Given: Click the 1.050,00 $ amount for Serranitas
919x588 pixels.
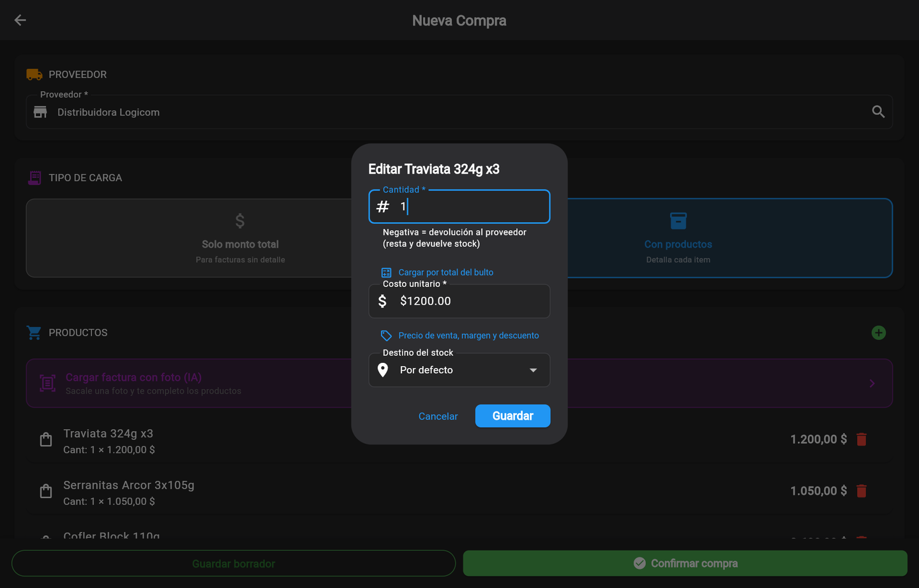Looking at the screenshot, I should pyautogui.click(x=818, y=491).
